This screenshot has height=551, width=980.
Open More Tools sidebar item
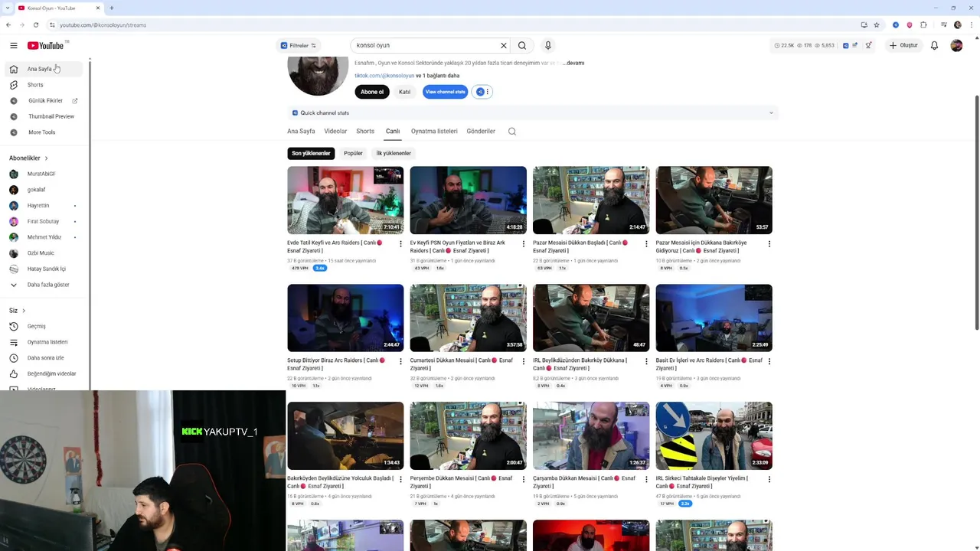45,132
